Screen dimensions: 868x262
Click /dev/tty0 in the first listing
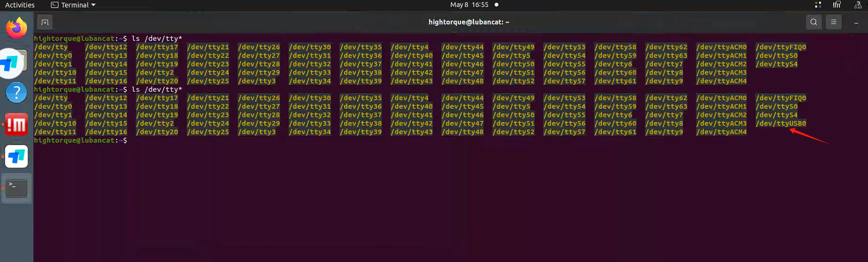(53, 55)
